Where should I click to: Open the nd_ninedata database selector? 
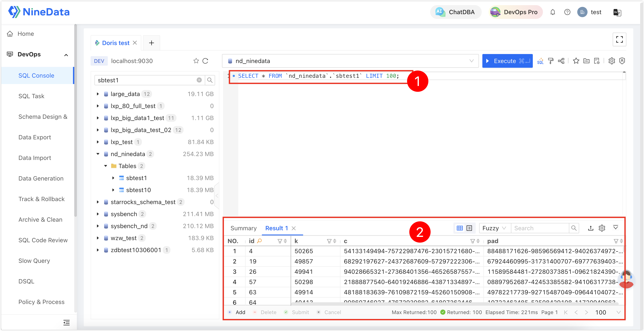click(x=350, y=61)
